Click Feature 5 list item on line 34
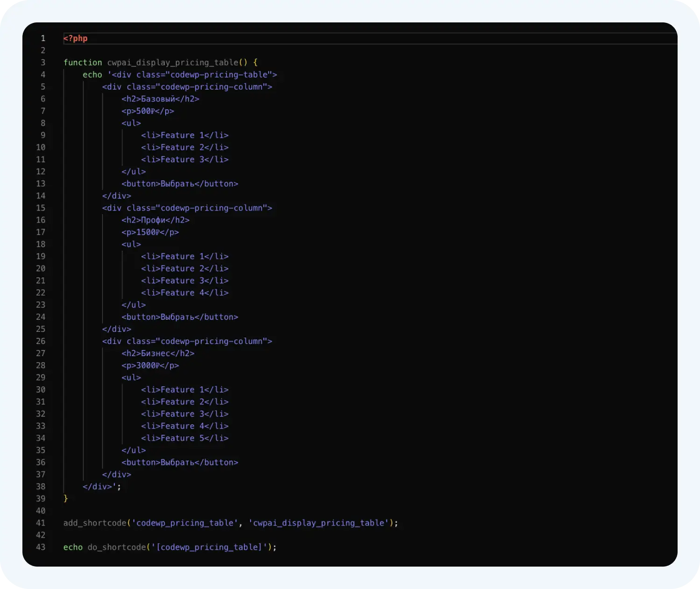This screenshot has height=589, width=700. tap(185, 438)
